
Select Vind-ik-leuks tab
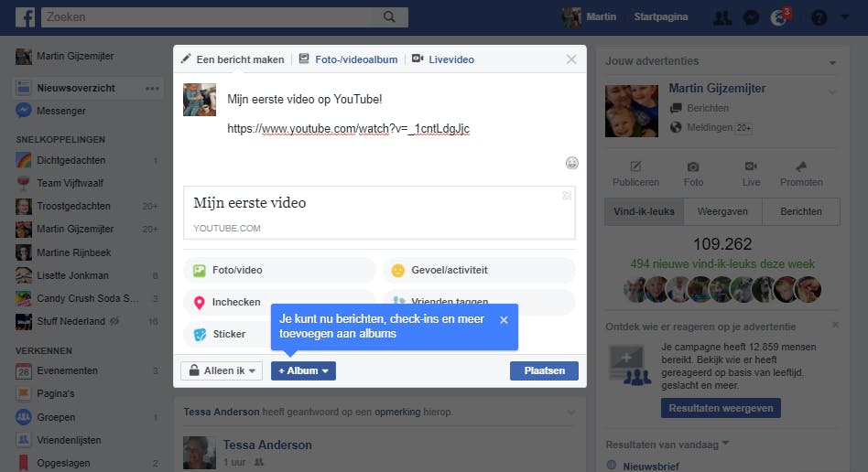coord(645,211)
